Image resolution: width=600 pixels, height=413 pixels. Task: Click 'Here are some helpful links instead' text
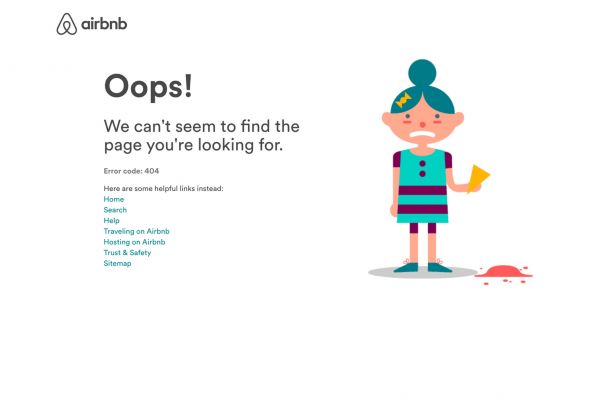pyautogui.click(x=163, y=188)
